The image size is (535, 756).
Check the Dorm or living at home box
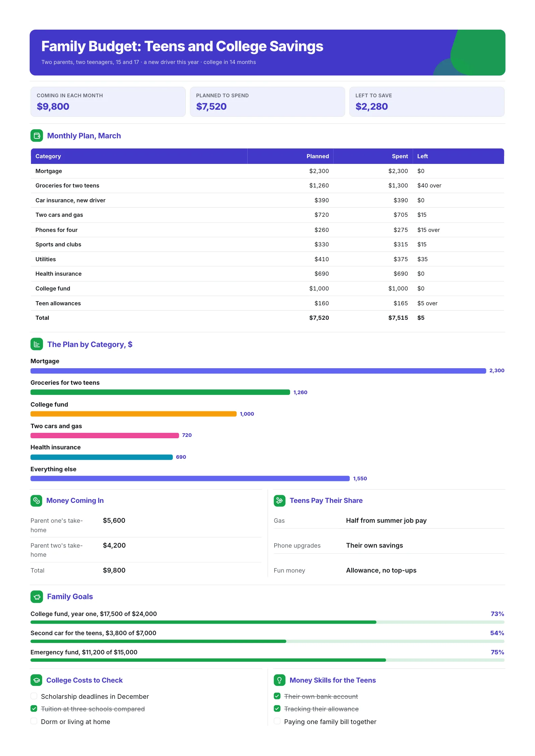point(34,721)
